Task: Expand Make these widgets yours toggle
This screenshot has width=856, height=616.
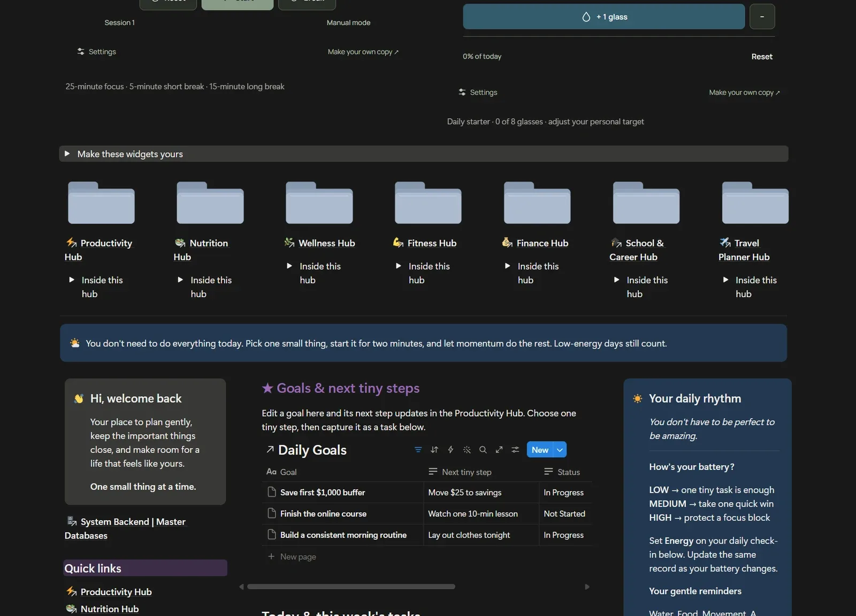Action: pyautogui.click(x=67, y=153)
